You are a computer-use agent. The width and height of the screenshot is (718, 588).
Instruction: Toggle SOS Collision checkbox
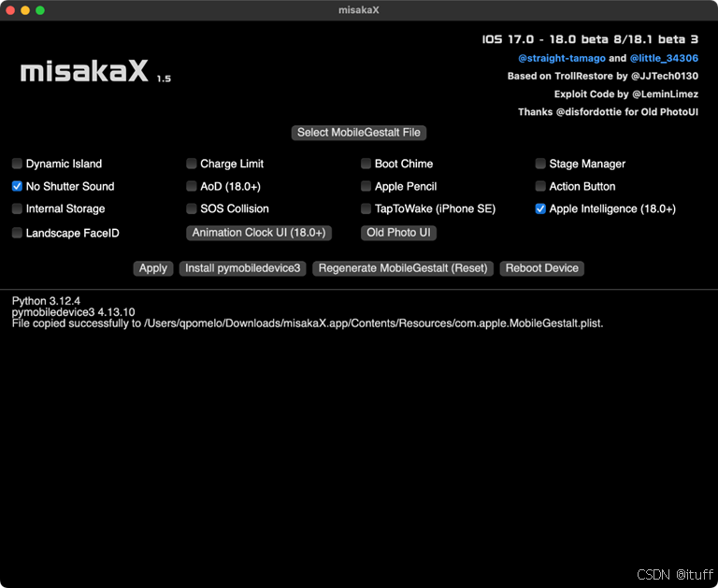192,208
